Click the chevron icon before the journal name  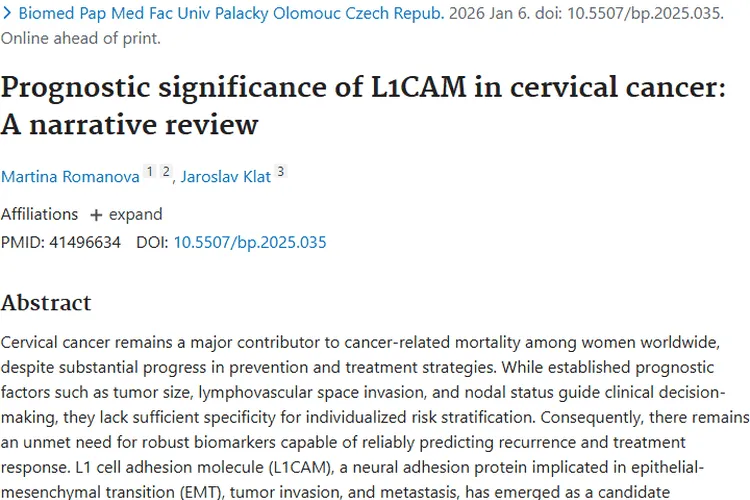pyautogui.click(x=7, y=16)
